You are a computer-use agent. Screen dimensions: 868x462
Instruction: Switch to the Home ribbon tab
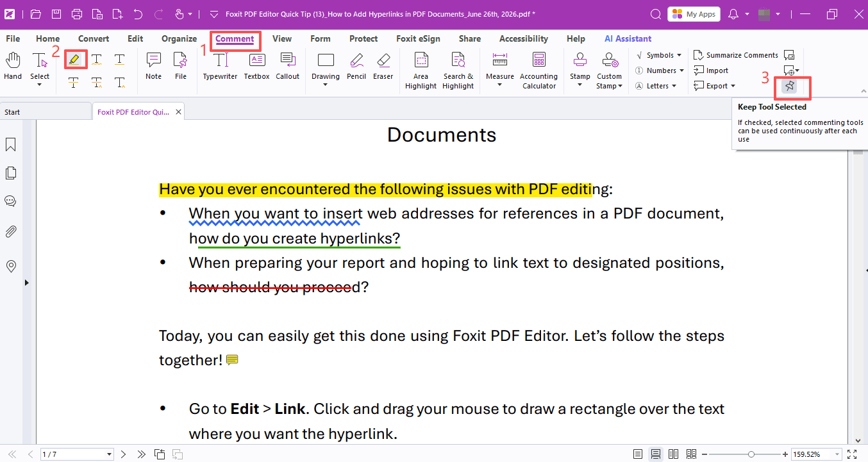point(47,38)
